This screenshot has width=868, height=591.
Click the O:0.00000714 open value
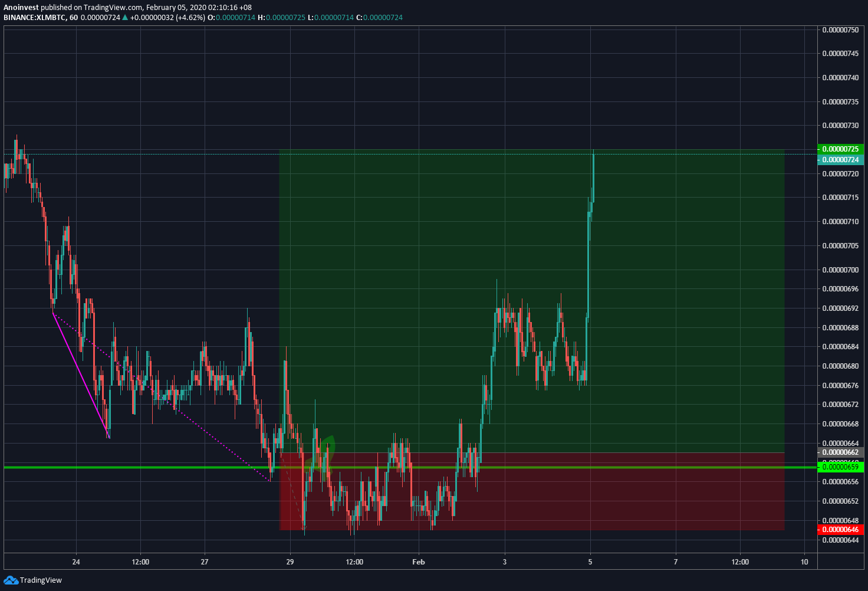pyautogui.click(x=232, y=18)
